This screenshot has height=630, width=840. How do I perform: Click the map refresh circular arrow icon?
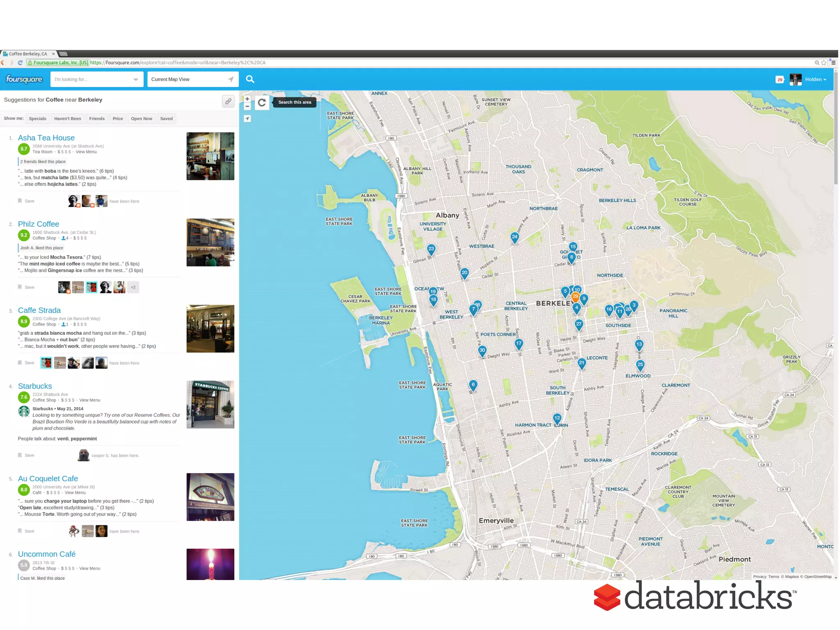(x=262, y=103)
